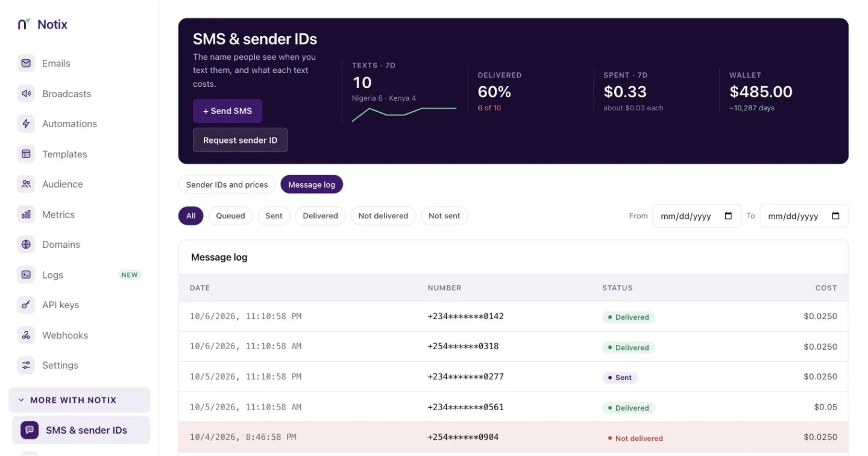Image resolution: width=868 pixels, height=456 pixels.
Task: Click the $0.05 cost cell
Action: (826, 407)
